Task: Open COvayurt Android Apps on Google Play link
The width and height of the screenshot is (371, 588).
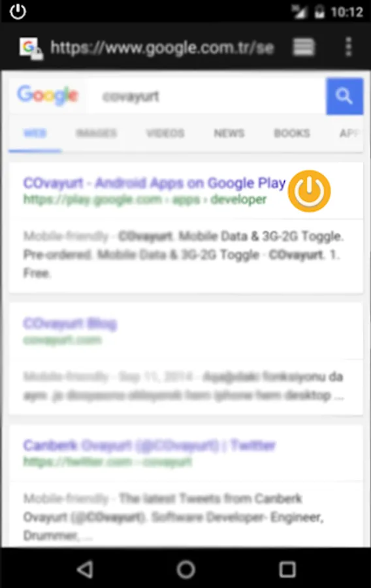Action: [154, 183]
